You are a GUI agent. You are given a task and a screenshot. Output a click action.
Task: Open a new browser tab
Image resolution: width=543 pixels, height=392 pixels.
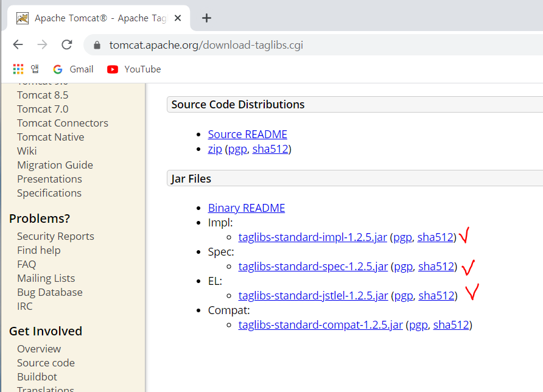click(x=206, y=18)
